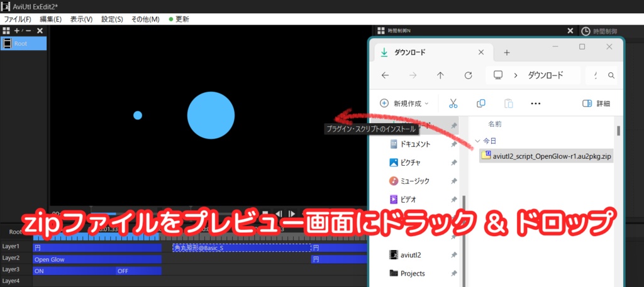Select the 角丸矩形@Basic_S object
The image size is (644, 287).
coord(241,247)
